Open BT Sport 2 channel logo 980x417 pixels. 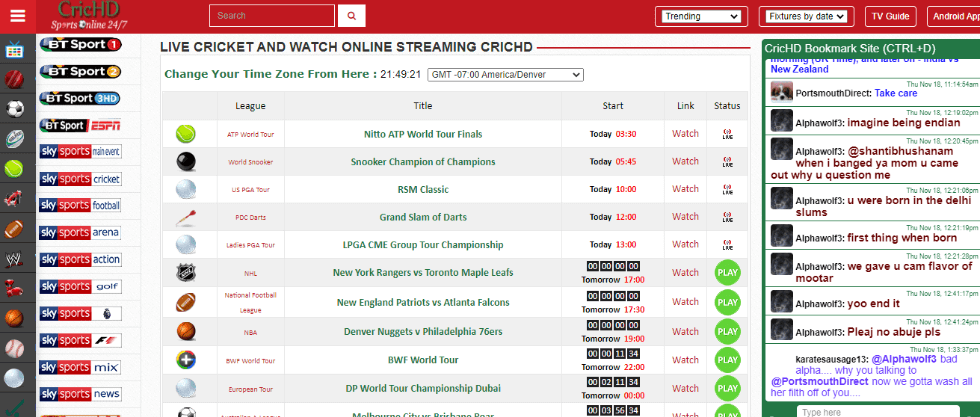click(x=81, y=71)
